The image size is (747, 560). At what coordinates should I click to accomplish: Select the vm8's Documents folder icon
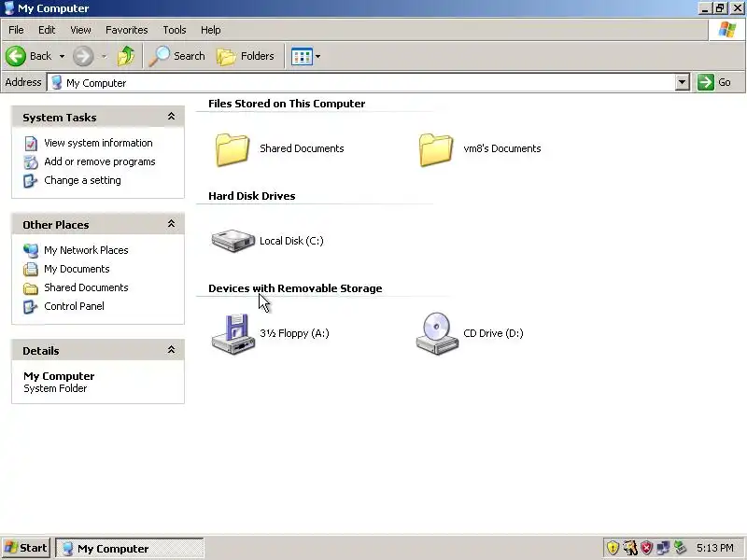pos(436,149)
